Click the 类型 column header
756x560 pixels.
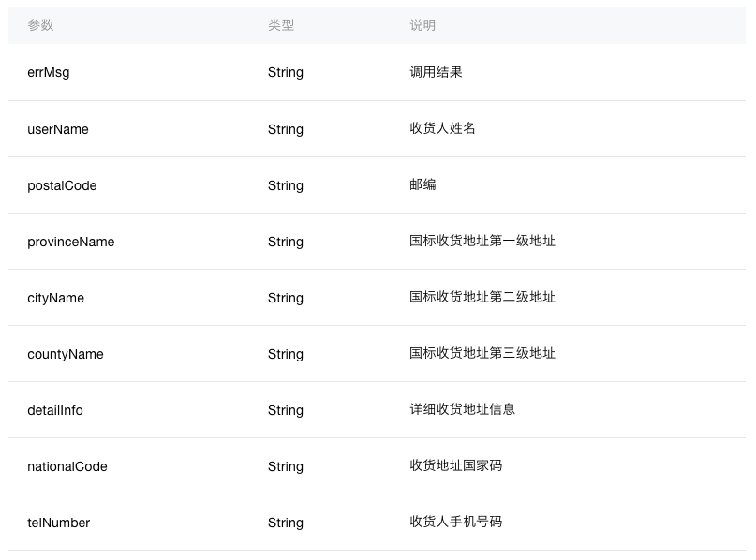coord(281,25)
